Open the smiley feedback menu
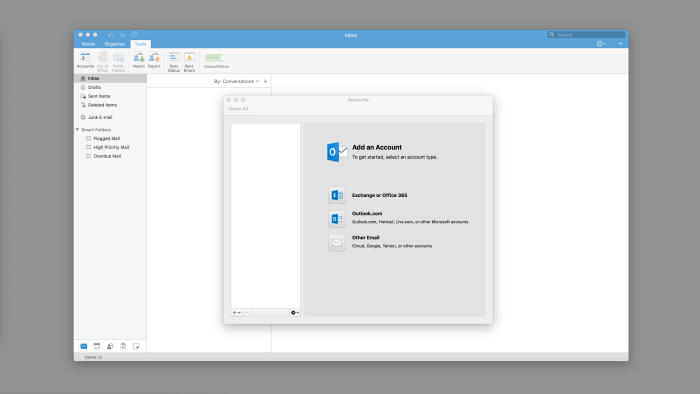This screenshot has width=700, height=394. [x=601, y=44]
